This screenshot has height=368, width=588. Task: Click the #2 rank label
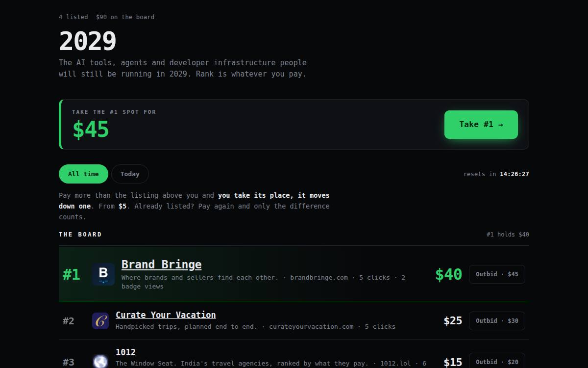69,321
